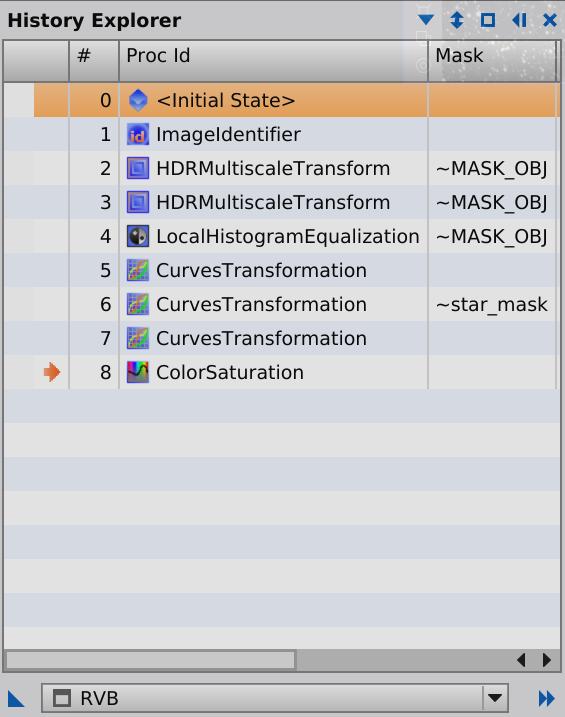This screenshot has width=565, height=717.
Task: Click the ImageIdentifier process icon
Action: (x=138, y=134)
